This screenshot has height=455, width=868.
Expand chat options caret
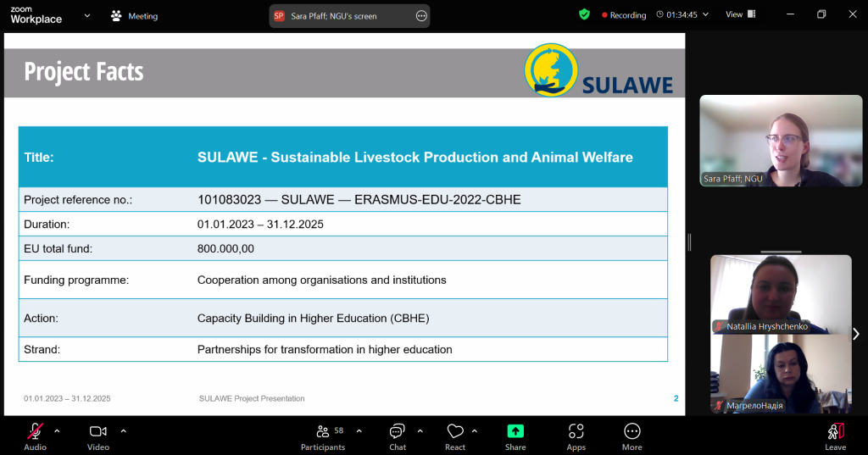click(x=420, y=431)
